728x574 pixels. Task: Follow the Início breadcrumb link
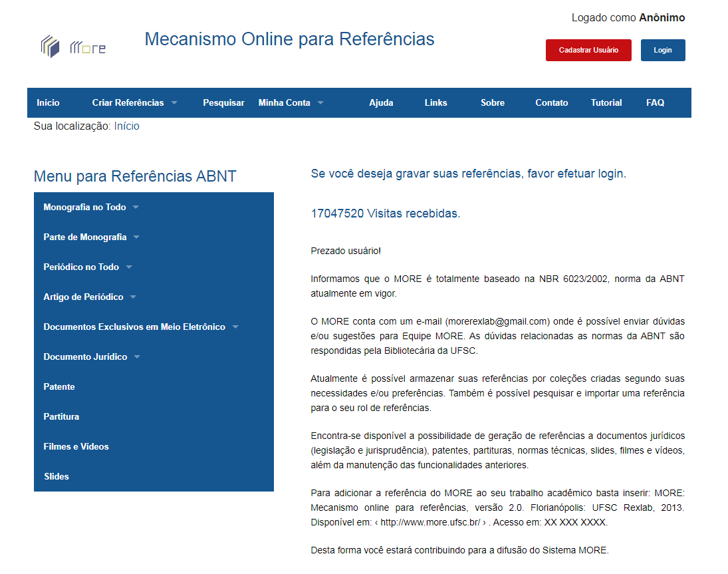[x=126, y=126]
